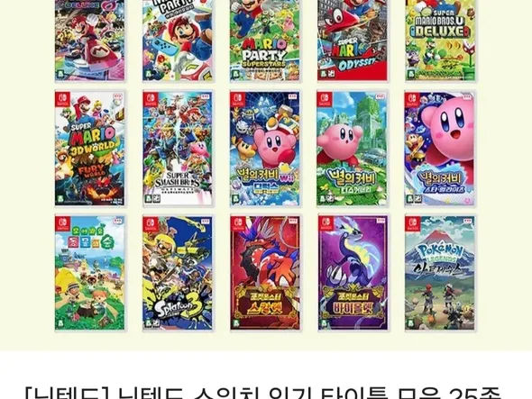Click Switch logo on Splatoon 3 cover
The height and width of the screenshot is (399, 532).
pyautogui.click(x=150, y=223)
